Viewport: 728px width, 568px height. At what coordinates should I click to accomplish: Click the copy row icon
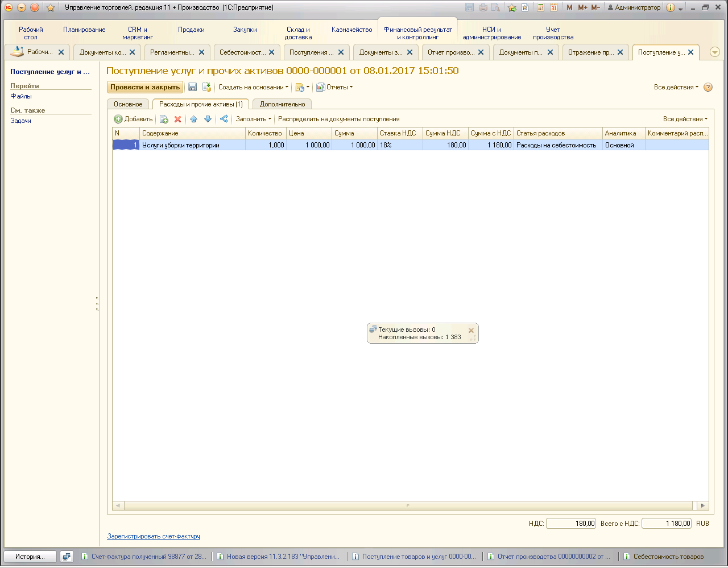(164, 119)
